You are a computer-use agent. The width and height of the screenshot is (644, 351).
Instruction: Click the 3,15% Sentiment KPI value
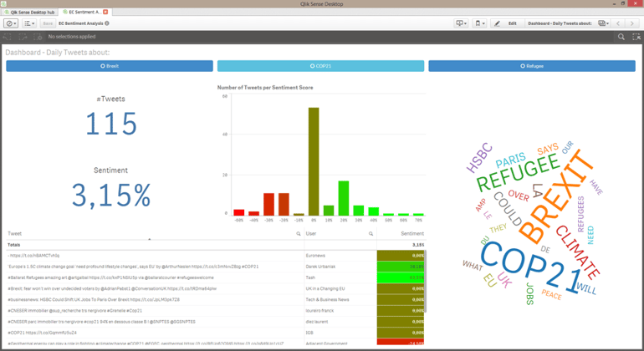click(x=111, y=195)
